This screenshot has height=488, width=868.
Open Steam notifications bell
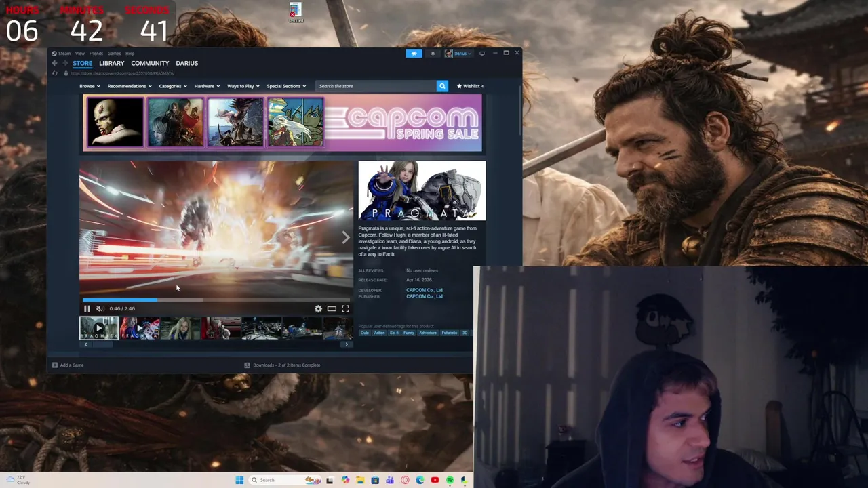[x=433, y=53]
